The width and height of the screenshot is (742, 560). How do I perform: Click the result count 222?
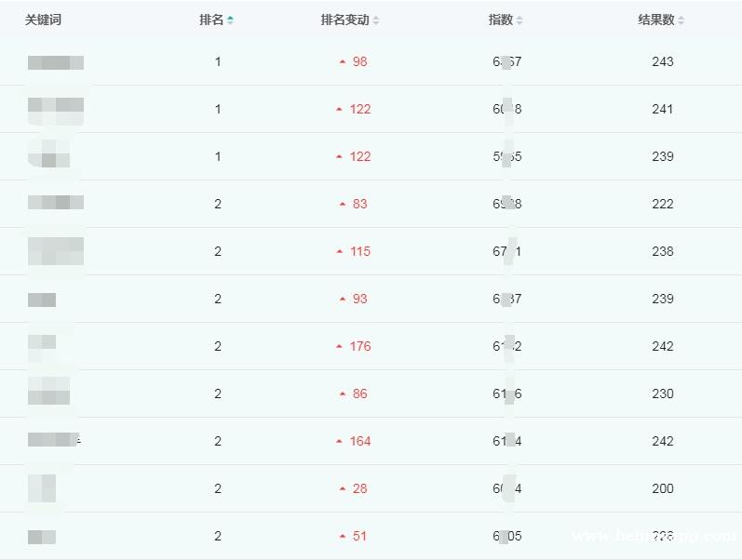(663, 204)
